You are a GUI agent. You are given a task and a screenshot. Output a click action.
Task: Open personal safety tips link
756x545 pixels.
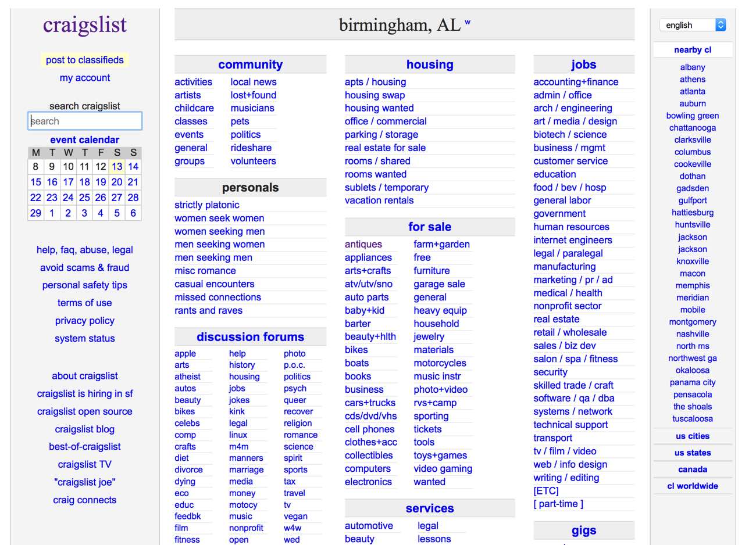coord(85,285)
